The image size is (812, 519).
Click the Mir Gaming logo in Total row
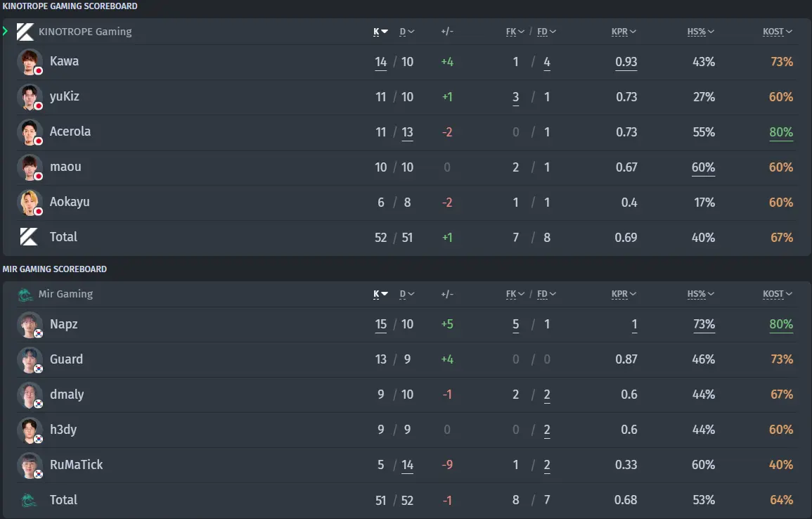[x=28, y=500]
